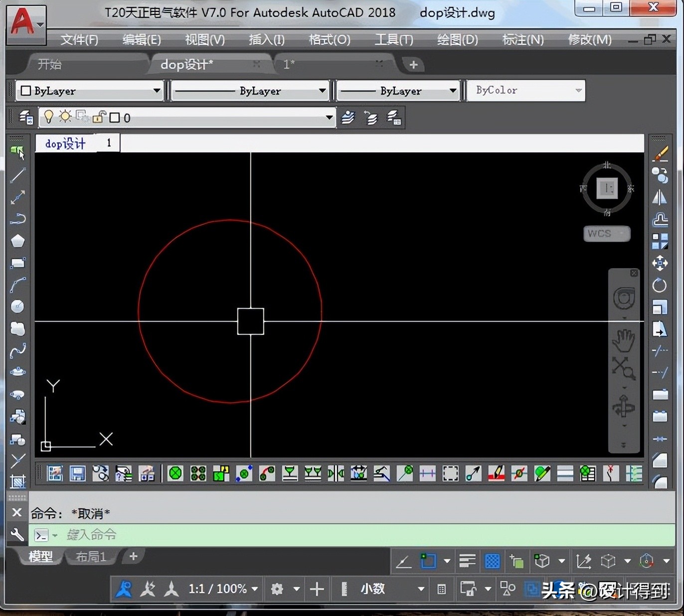Toggle layer 0 light bulb on/off
The width and height of the screenshot is (684, 616).
(x=48, y=117)
